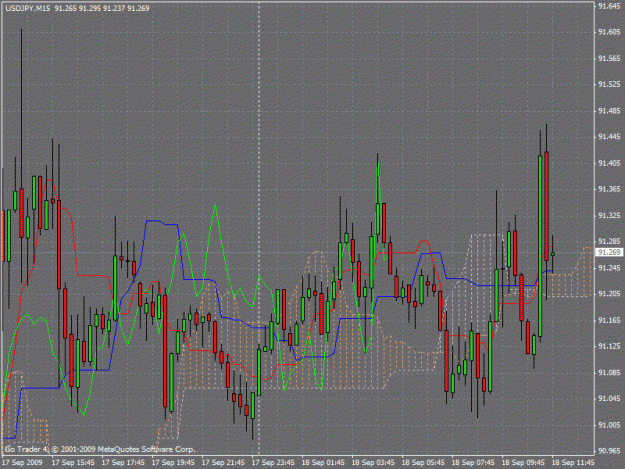Click the 91.485 price axis label
This screenshot has width=625, height=469.
point(609,111)
